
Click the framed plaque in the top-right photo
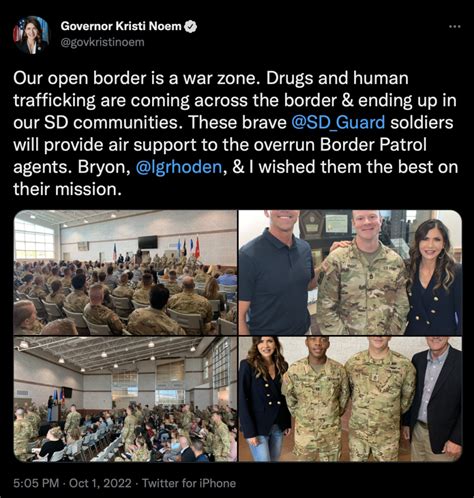(337, 223)
